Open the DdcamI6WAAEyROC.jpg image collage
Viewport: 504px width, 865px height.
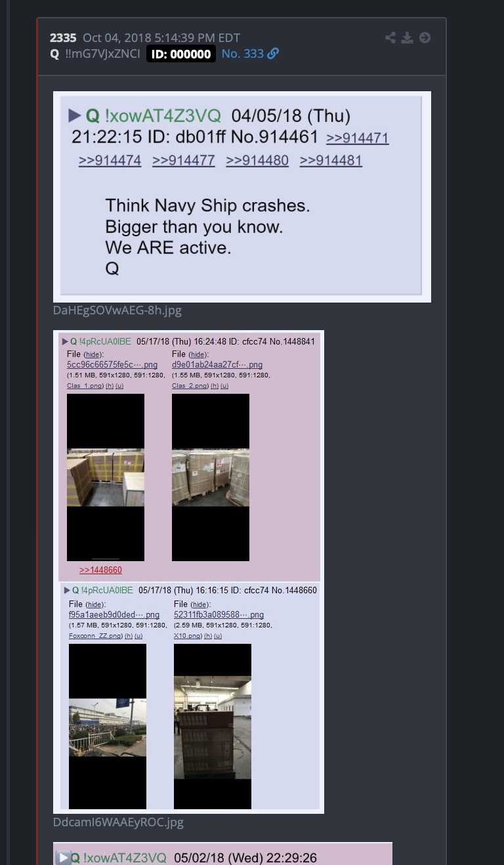click(188, 572)
